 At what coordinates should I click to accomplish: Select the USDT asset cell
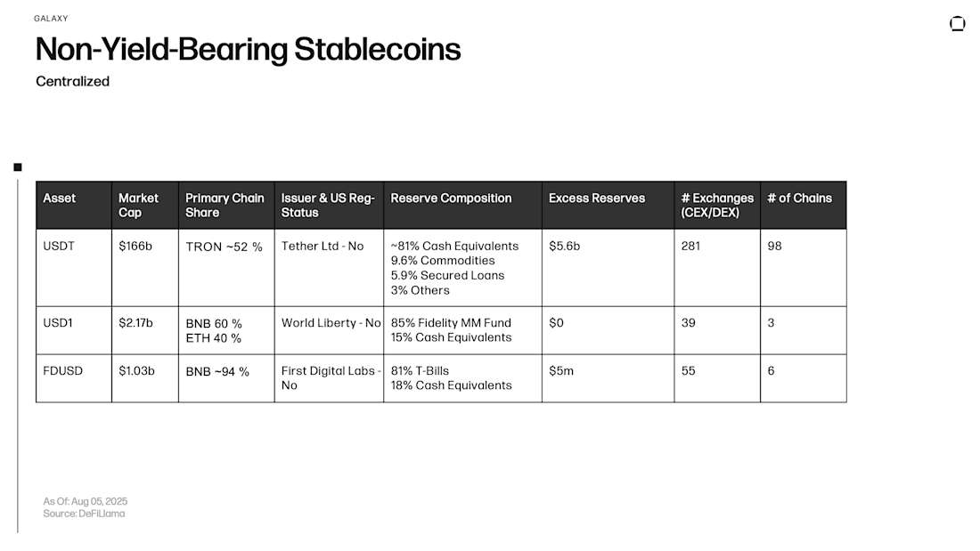coord(59,246)
